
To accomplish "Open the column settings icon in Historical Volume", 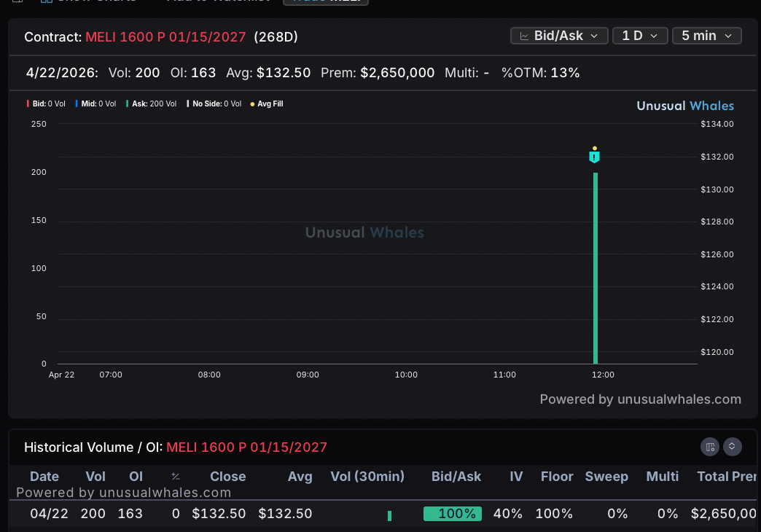I will click(x=709, y=447).
